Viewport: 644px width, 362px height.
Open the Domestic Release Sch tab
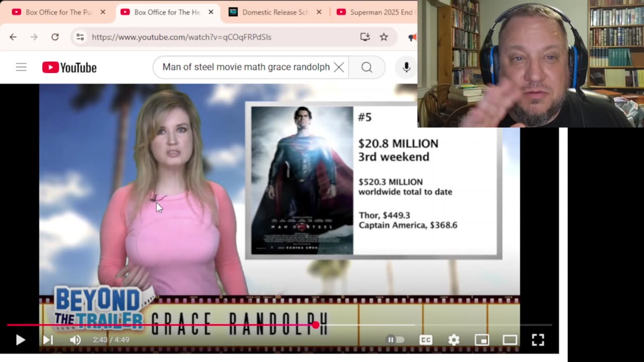pyautogui.click(x=275, y=12)
